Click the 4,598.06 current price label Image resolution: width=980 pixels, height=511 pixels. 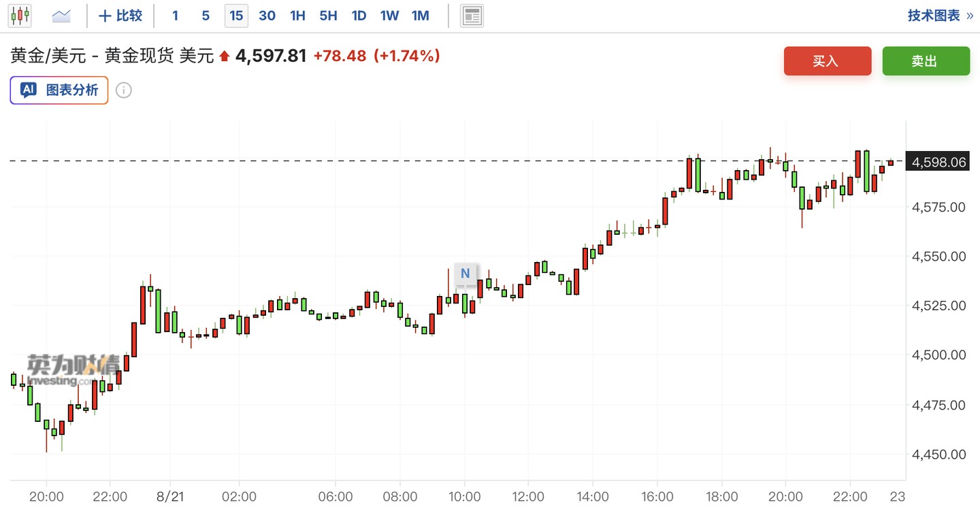click(x=938, y=162)
